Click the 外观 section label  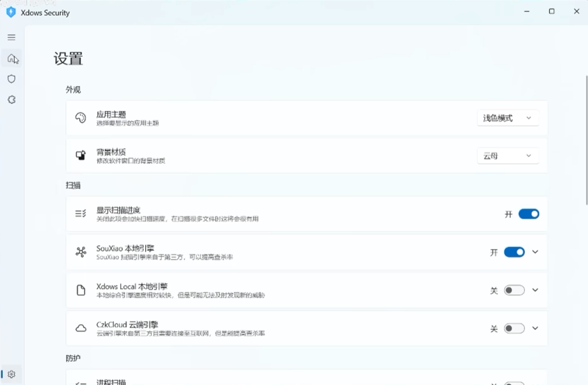(73, 90)
